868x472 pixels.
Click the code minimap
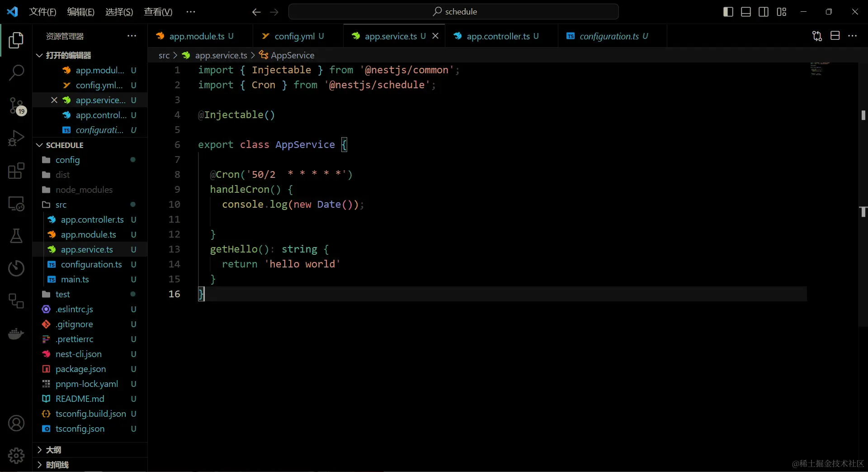click(821, 69)
